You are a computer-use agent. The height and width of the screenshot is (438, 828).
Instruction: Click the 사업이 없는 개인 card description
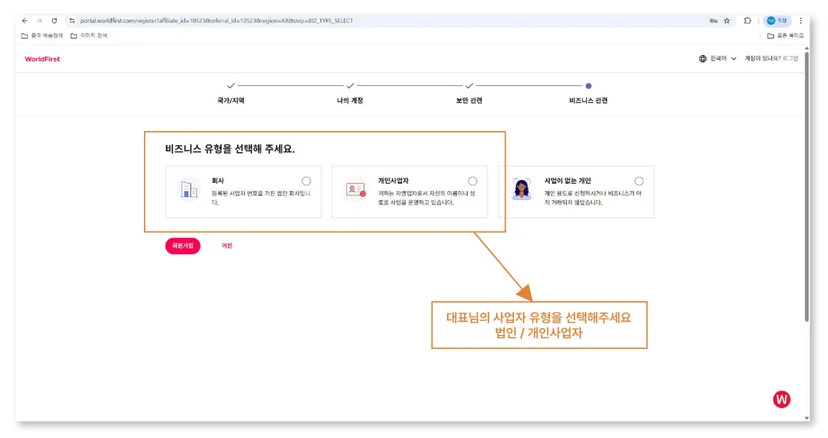tap(593, 198)
